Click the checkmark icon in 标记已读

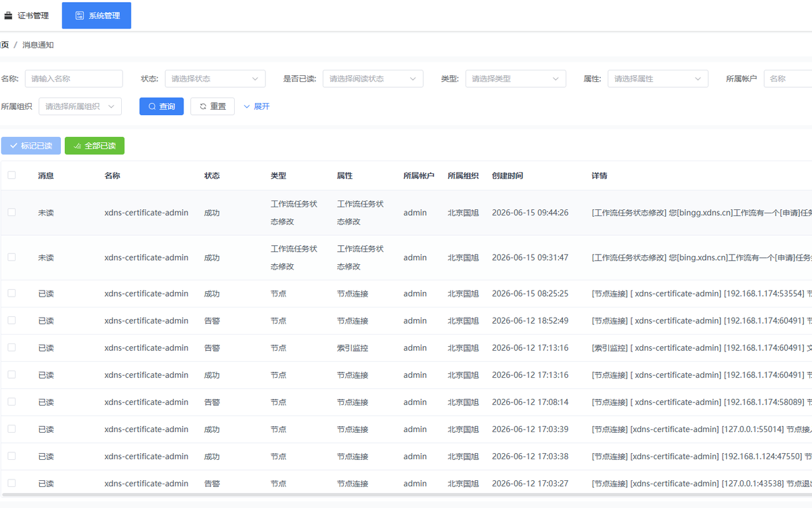pos(14,146)
